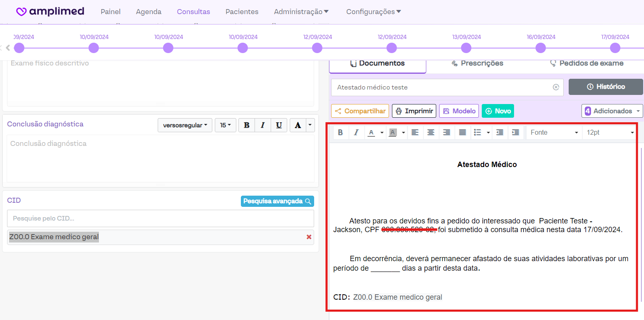This screenshot has width=644, height=320.
Task: Open the Administração menu
Action: click(301, 12)
